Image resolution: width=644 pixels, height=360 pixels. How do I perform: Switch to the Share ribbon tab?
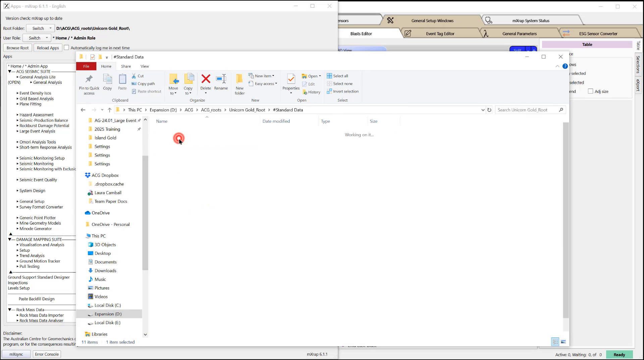(126, 66)
